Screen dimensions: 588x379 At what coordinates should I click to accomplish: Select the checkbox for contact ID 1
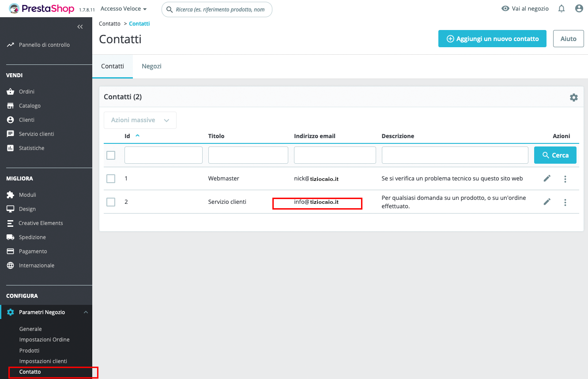pos(111,179)
